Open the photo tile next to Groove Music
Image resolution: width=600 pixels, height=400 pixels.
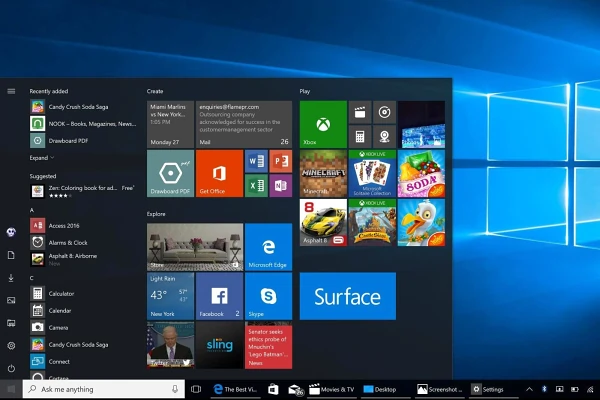pos(421,124)
